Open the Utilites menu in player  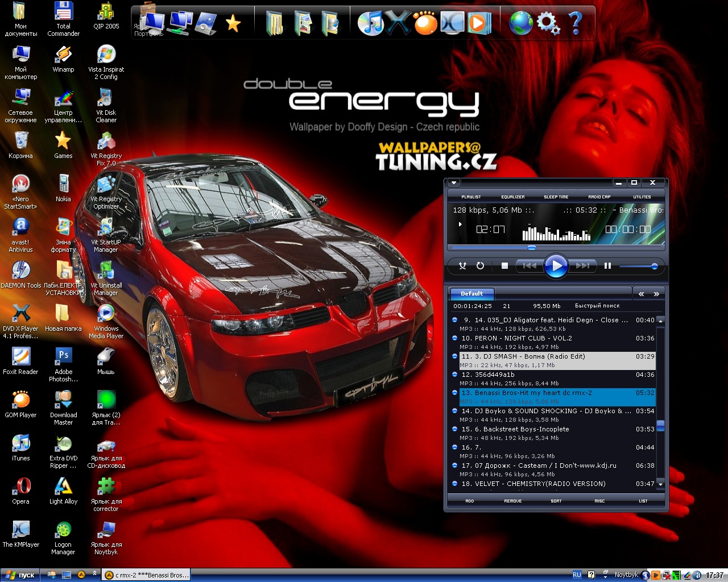point(642,197)
